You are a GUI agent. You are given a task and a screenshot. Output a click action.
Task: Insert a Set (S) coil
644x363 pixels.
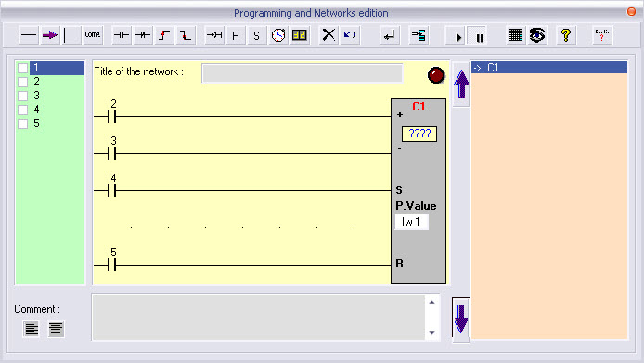257,35
